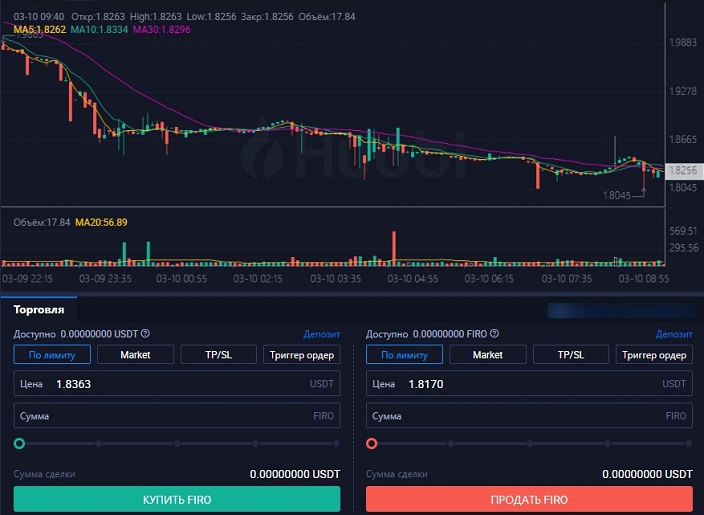Screen dimensions: 704x515
Task: Click the buy price field showing 1.8363
Action: pyautogui.click(x=177, y=383)
